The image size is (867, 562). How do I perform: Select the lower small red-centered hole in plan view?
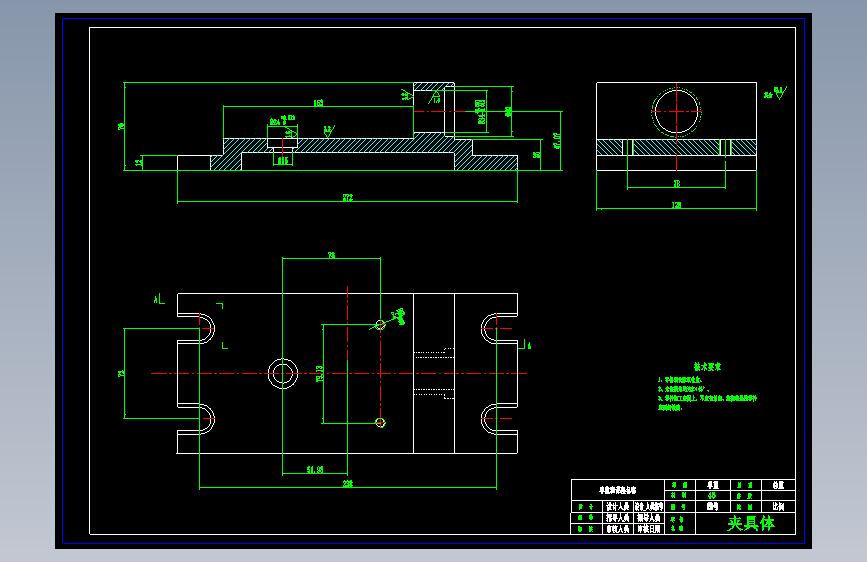380,423
